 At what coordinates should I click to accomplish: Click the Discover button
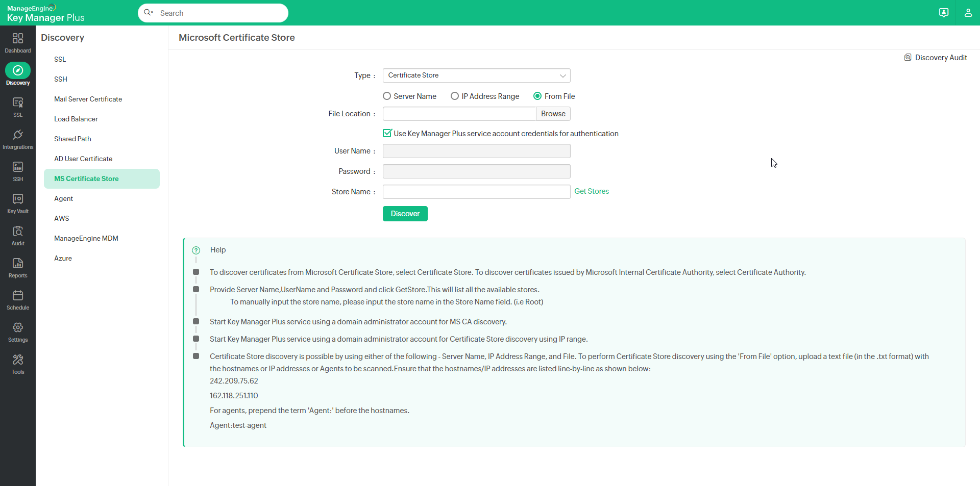coord(405,213)
